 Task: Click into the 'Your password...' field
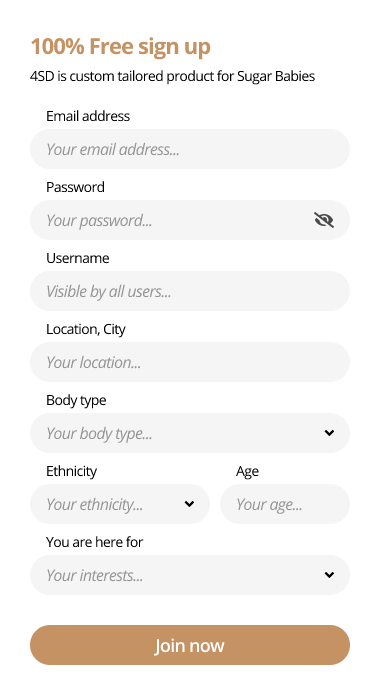(190, 220)
